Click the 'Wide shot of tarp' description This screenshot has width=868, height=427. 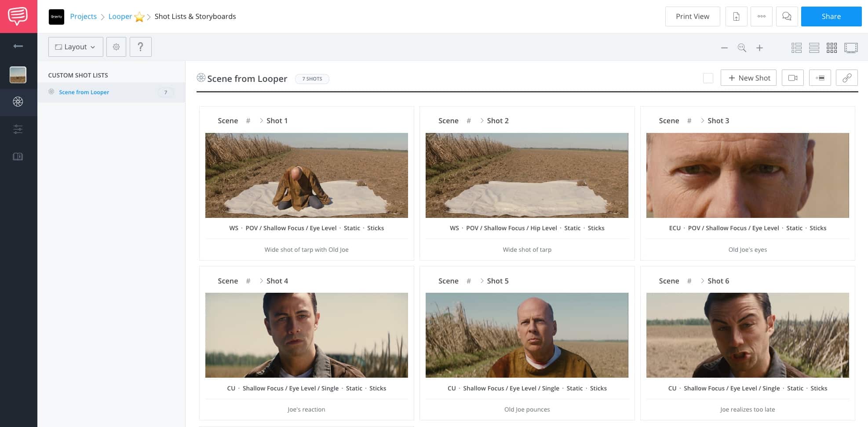click(x=527, y=250)
